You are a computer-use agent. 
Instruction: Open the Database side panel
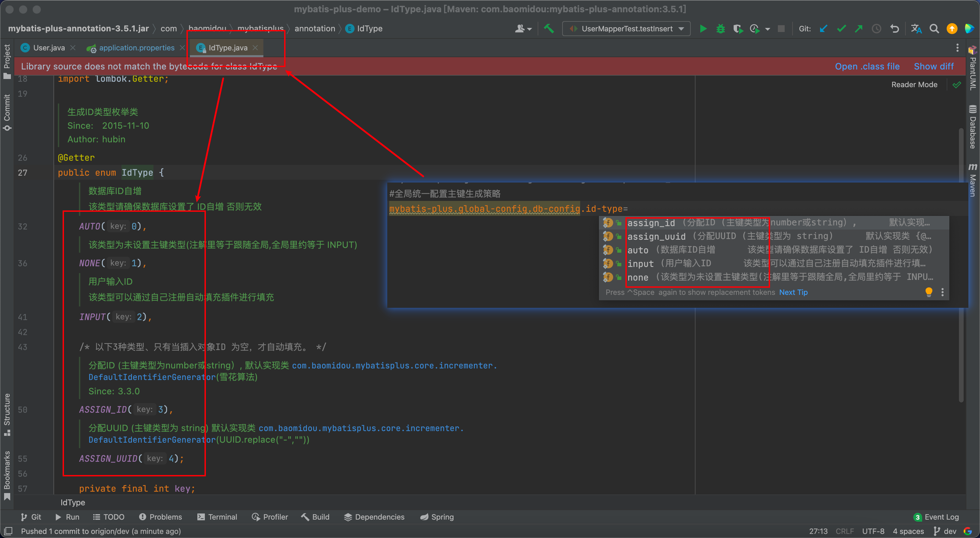click(x=973, y=126)
